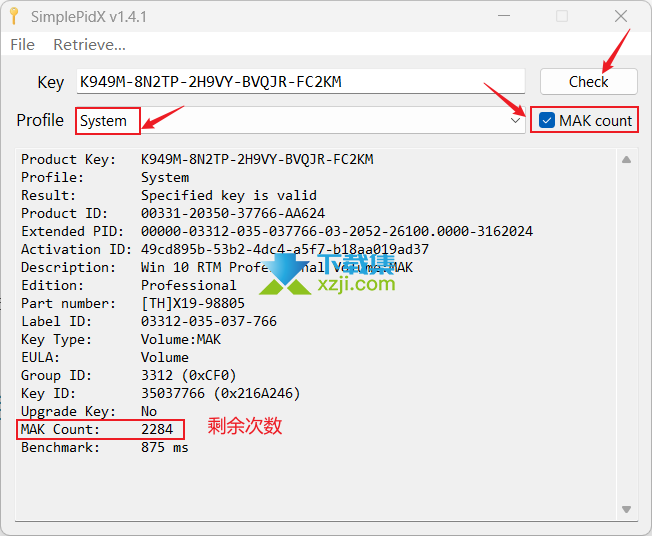Click the Label ID 03312-035-037-766
The width and height of the screenshot is (652, 536).
click(209, 321)
